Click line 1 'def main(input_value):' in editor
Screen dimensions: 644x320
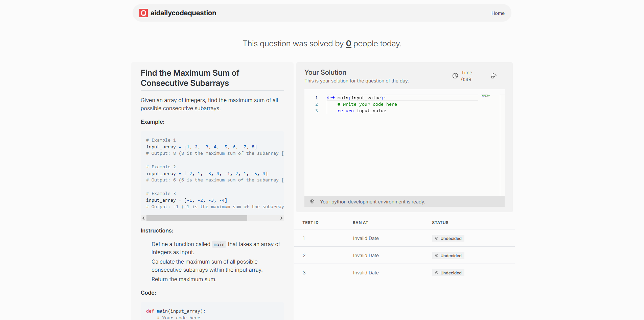pos(356,98)
